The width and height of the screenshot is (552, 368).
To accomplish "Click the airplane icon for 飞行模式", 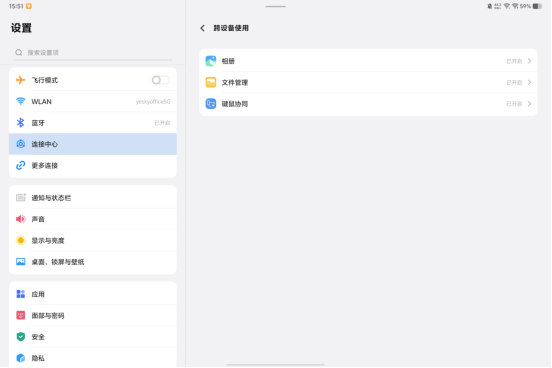I will [21, 80].
